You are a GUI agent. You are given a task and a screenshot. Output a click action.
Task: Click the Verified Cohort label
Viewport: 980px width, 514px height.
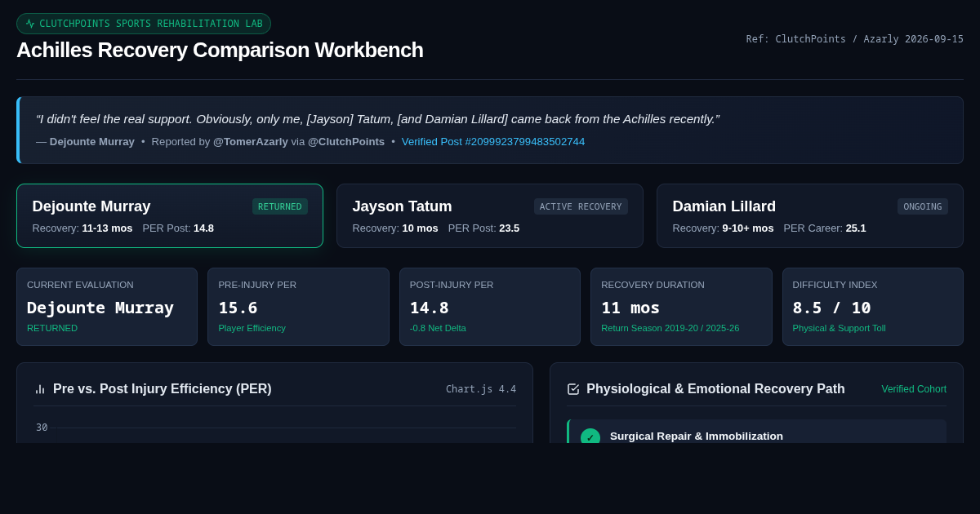click(914, 389)
